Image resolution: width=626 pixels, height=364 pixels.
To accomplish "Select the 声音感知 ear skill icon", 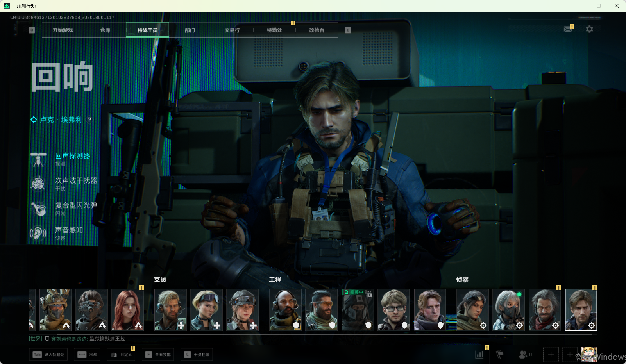I will [38, 233].
